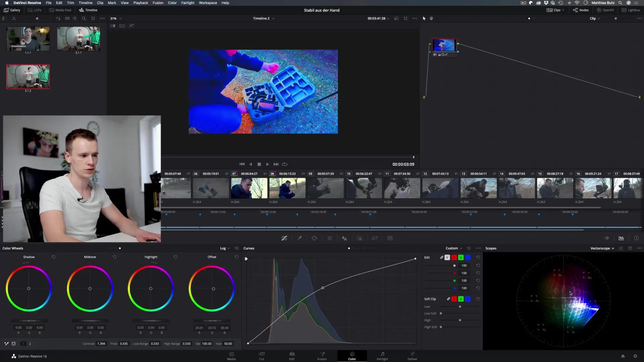Select the arrow pointer tool above viewer
This screenshot has height=362, width=644.
[x=424, y=18]
